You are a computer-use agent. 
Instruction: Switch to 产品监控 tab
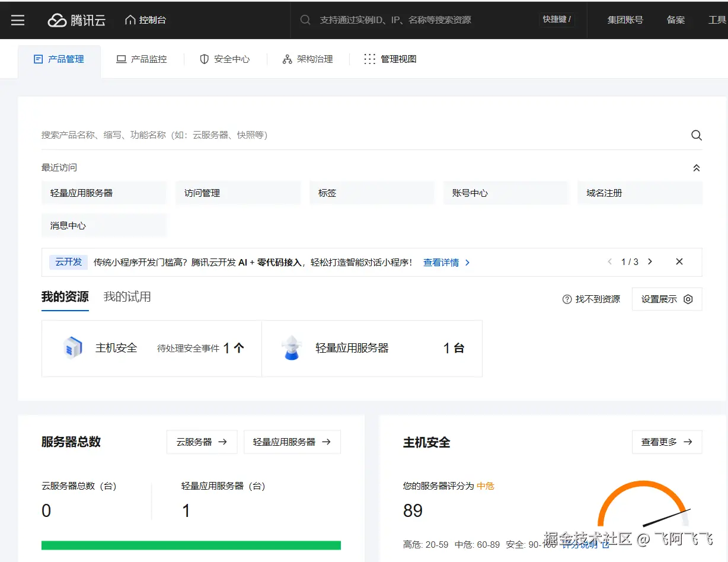tap(142, 59)
